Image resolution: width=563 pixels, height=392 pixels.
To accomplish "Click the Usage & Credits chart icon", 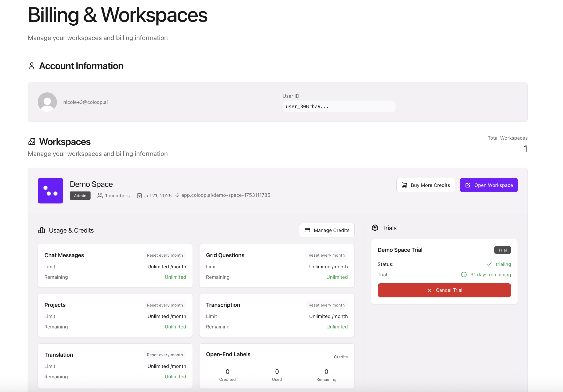I will point(42,230).
